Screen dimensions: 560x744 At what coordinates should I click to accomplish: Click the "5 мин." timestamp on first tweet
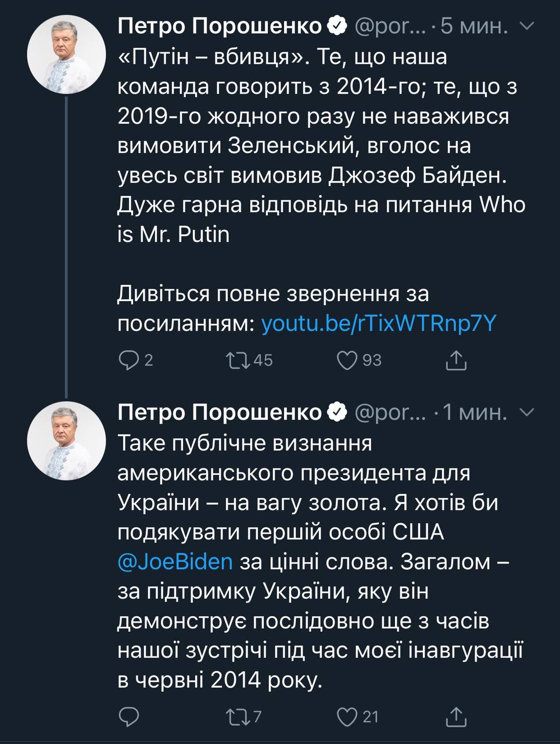tap(475, 26)
